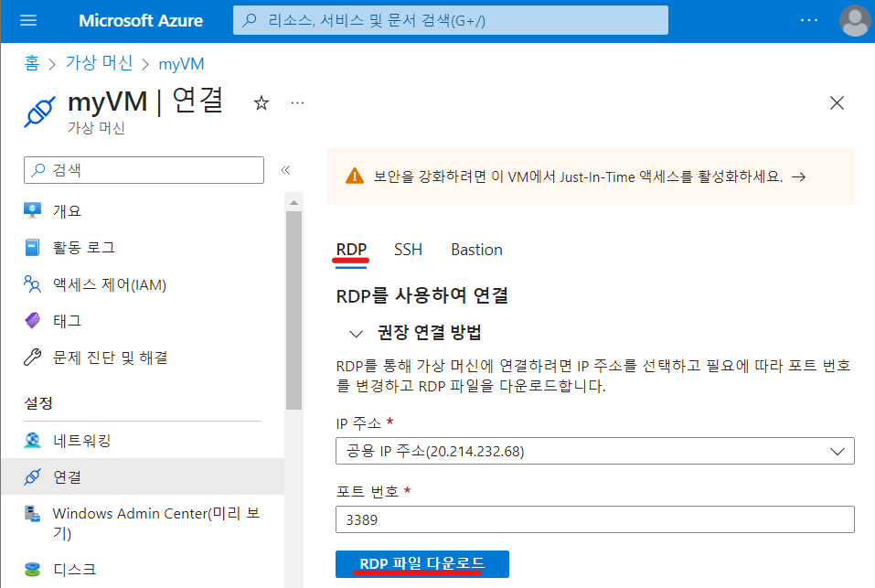Click the 활동 로그 icon

(x=32, y=247)
